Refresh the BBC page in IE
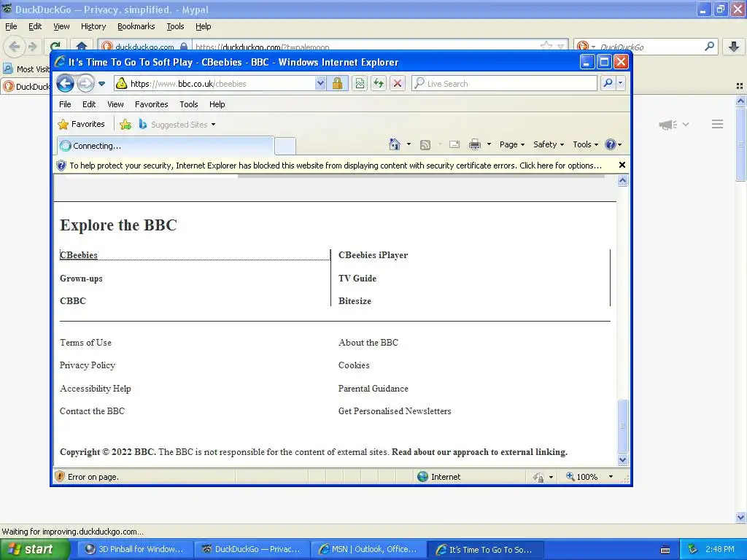The height and width of the screenshot is (560, 747). click(x=379, y=84)
